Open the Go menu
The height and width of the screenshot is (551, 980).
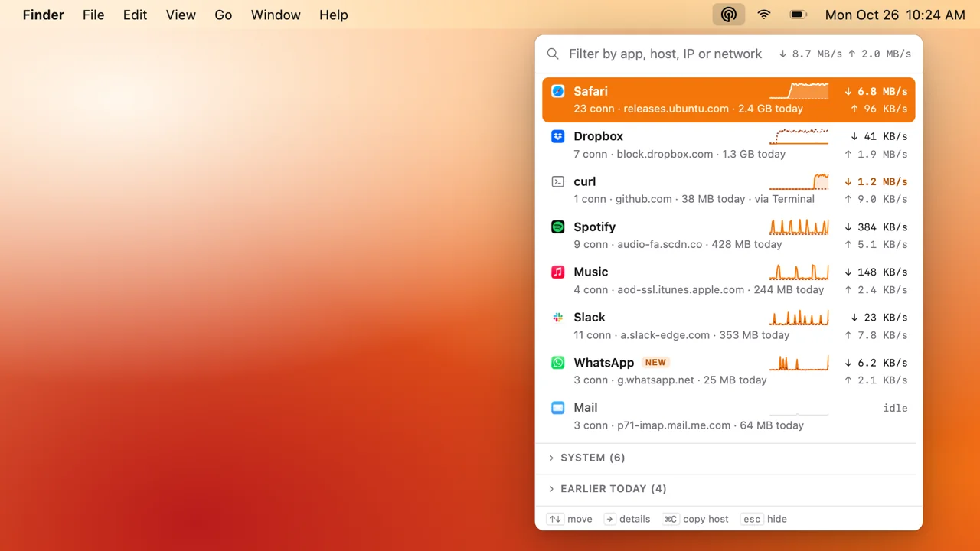[224, 15]
